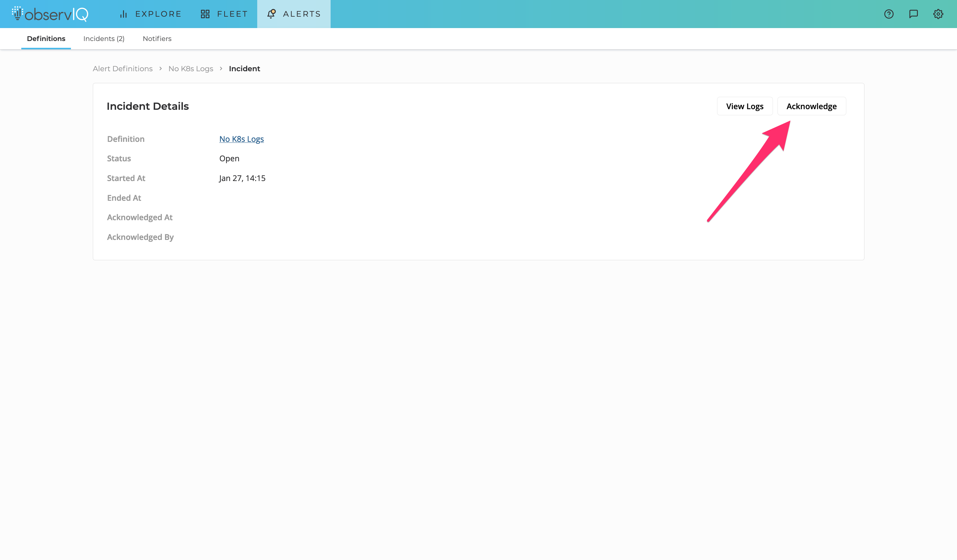Open the settings gear icon
The height and width of the screenshot is (560, 957).
pos(938,14)
